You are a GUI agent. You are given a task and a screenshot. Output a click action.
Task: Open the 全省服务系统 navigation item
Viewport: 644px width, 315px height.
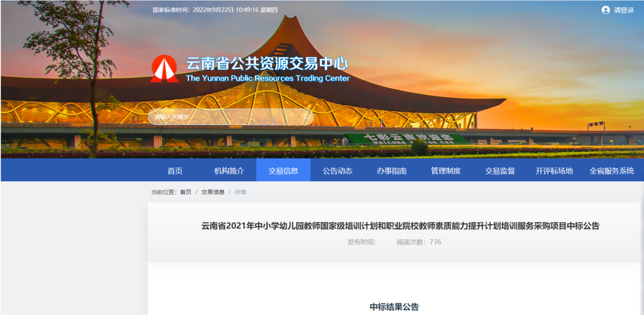click(612, 171)
